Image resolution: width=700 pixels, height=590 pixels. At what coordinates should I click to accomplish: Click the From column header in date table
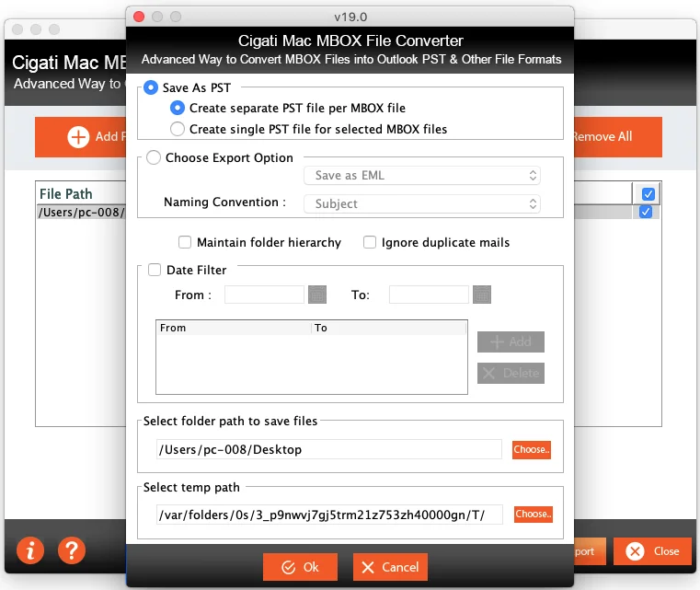pos(234,329)
